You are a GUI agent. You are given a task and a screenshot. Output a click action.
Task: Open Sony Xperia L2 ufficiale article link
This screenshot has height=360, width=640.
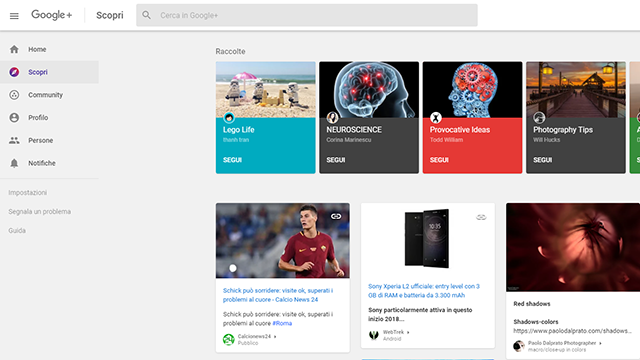pyautogui.click(x=424, y=291)
